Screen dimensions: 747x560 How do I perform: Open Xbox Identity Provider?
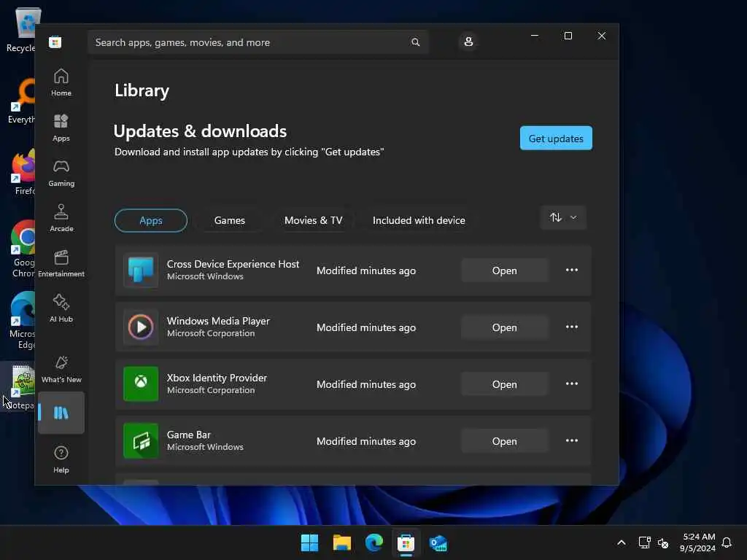click(x=504, y=384)
